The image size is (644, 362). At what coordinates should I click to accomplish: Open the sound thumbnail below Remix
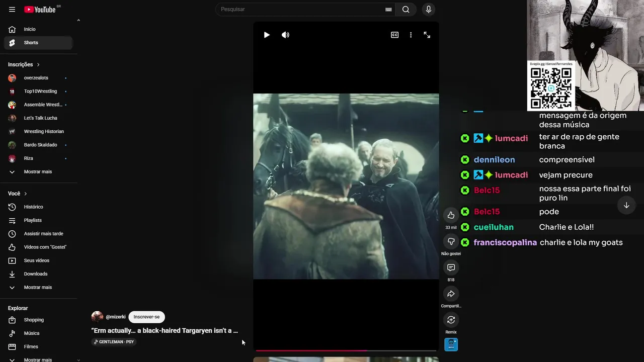pos(451,344)
